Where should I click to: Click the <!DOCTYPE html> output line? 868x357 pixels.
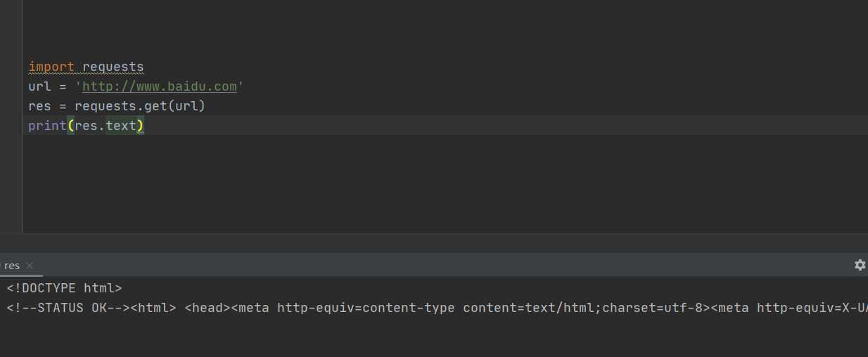[64, 288]
